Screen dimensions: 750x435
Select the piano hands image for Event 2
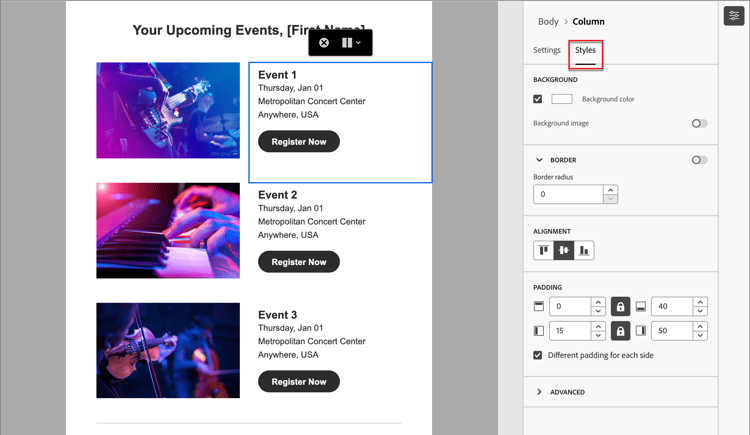(x=168, y=230)
